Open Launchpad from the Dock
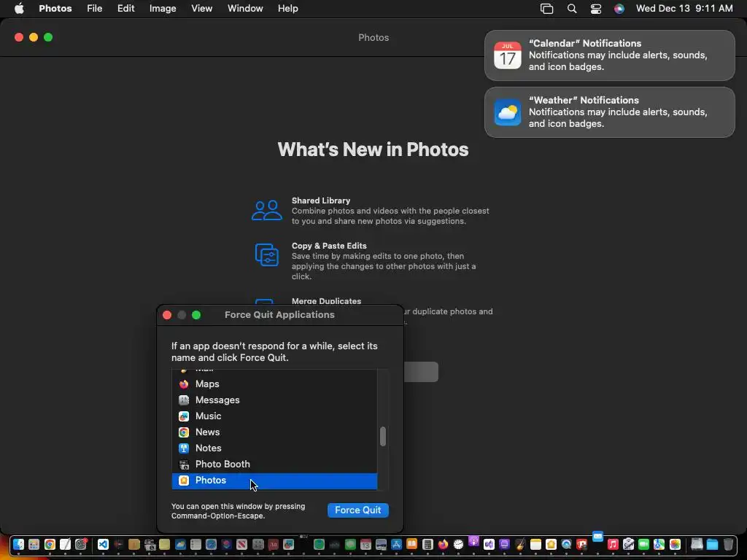 (x=34, y=544)
